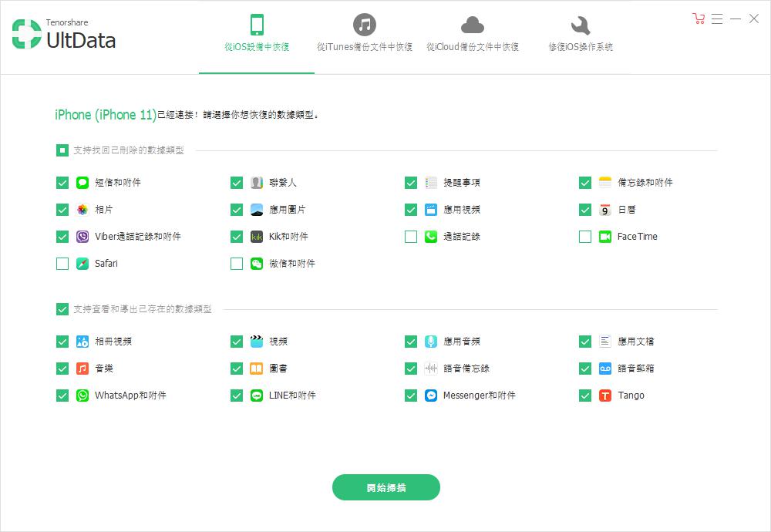Click the Tenorshare UltData logo
The width and height of the screenshot is (771, 532).
coord(64,34)
